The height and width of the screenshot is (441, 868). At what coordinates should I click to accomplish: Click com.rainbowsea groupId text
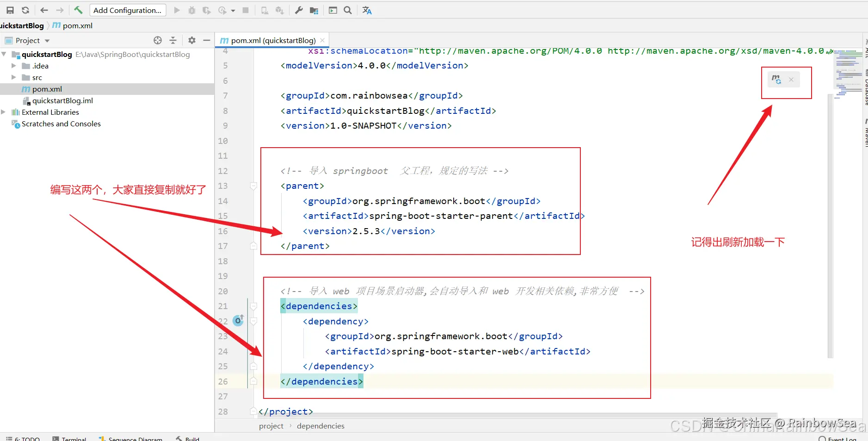point(369,96)
